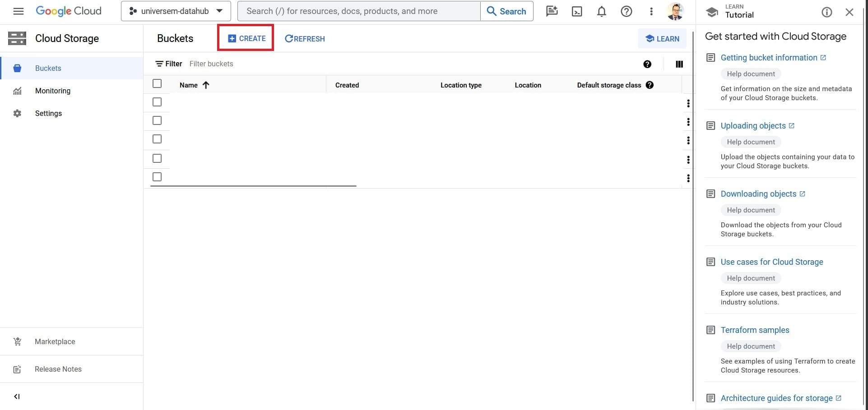Activate Cloud Shell terminal icon
Screen dimensions: 868x410
577,11
